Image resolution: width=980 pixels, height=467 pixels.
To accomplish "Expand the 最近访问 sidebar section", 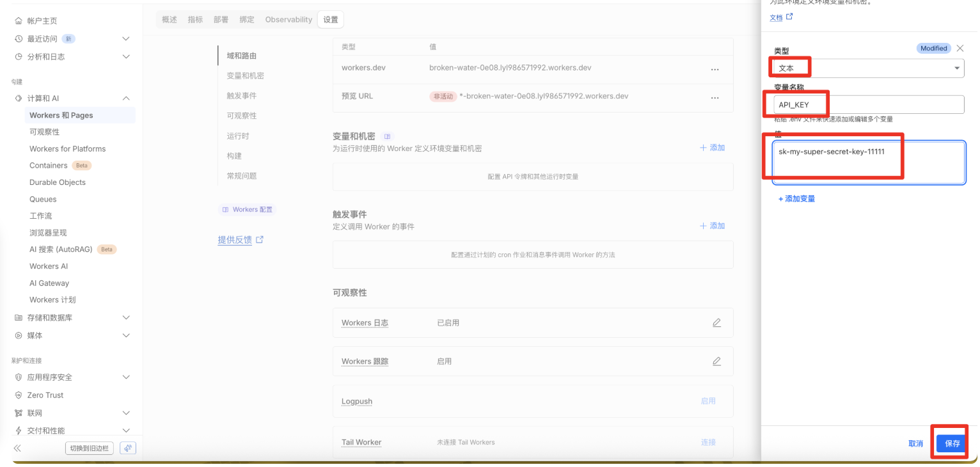I will [126, 39].
